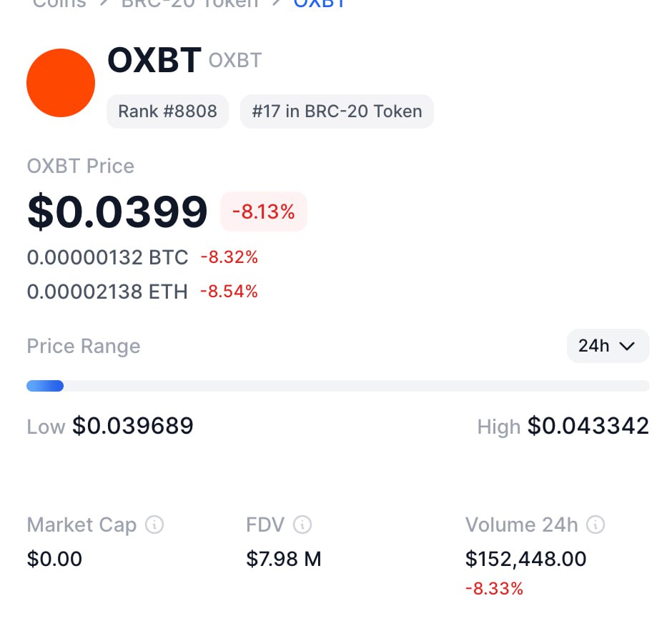672x626 pixels.
Task: Click the High $0.043342 value
Action: [x=563, y=426]
